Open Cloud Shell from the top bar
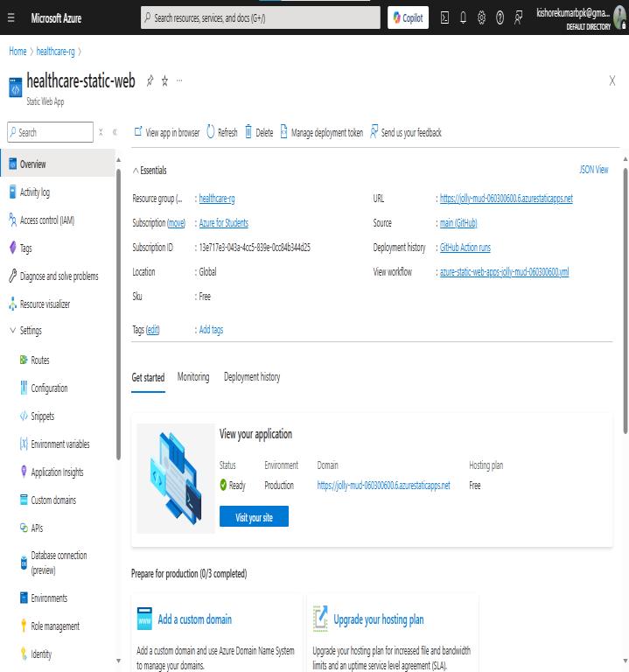 [x=444, y=18]
